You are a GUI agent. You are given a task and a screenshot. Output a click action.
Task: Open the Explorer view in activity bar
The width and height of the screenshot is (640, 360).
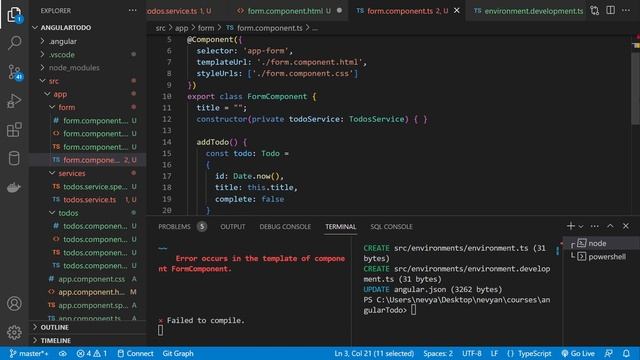coord(14,15)
